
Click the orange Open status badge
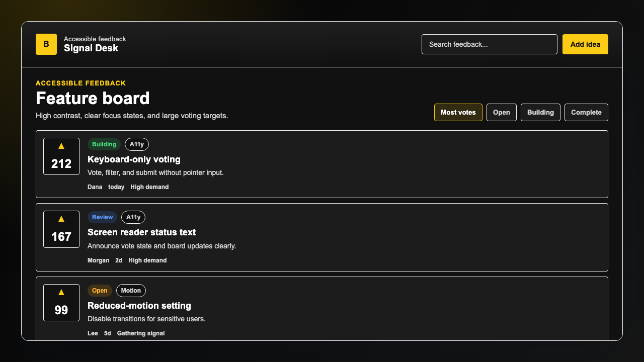coord(100,291)
